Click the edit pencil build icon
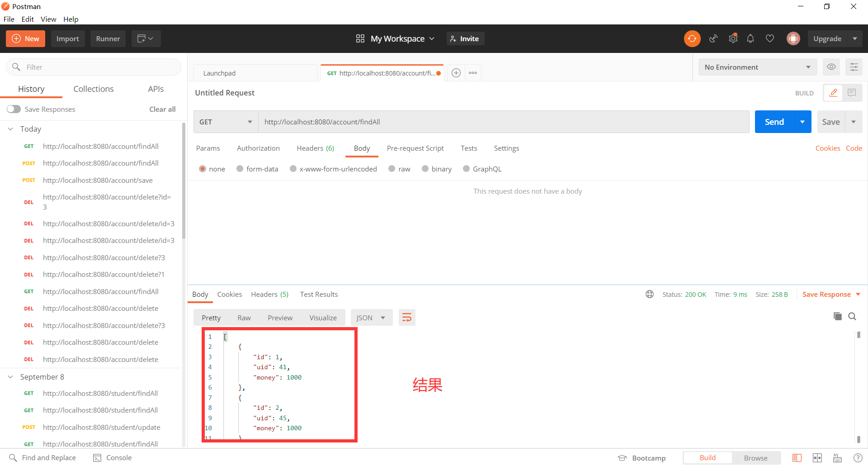The image size is (868, 466). (833, 93)
